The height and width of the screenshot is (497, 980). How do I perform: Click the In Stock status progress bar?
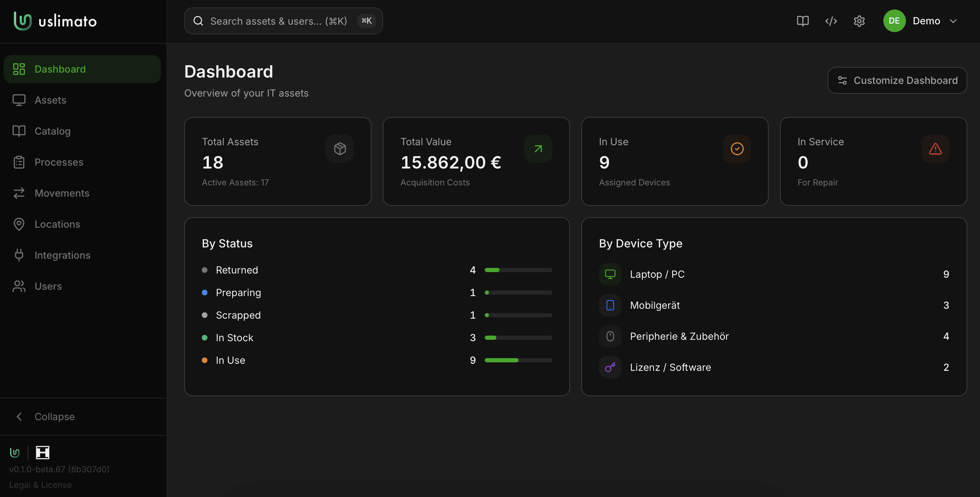(x=518, y=338)
